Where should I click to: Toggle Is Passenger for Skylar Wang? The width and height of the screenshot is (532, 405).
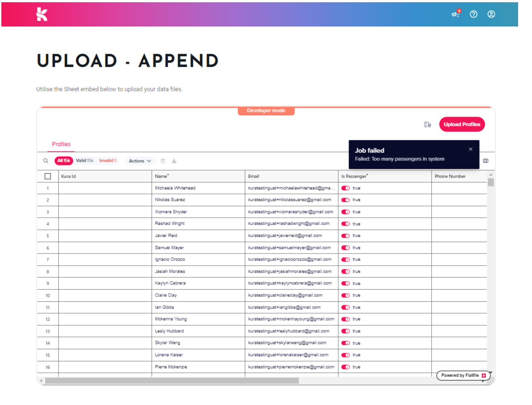pyautogui.click(x=345, y=343)
